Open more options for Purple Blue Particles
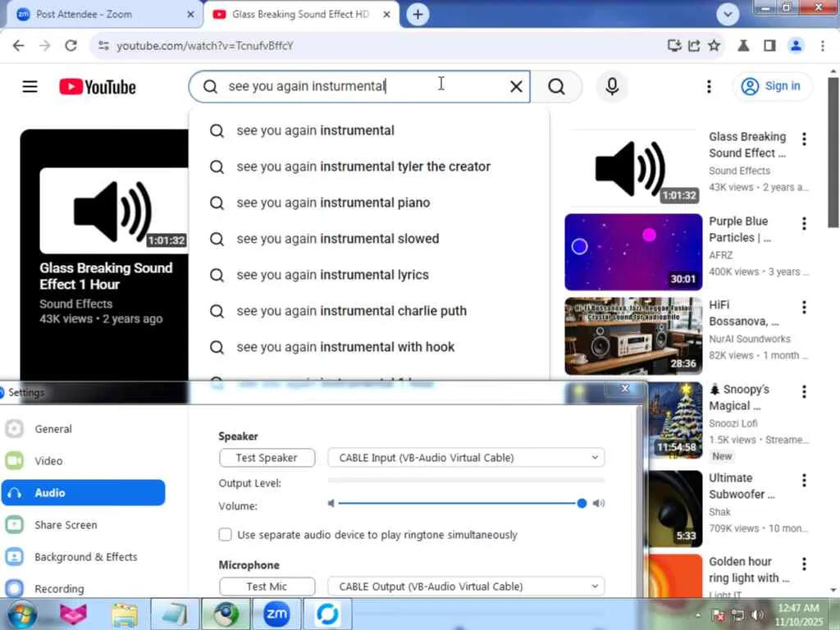 [804, 223]
